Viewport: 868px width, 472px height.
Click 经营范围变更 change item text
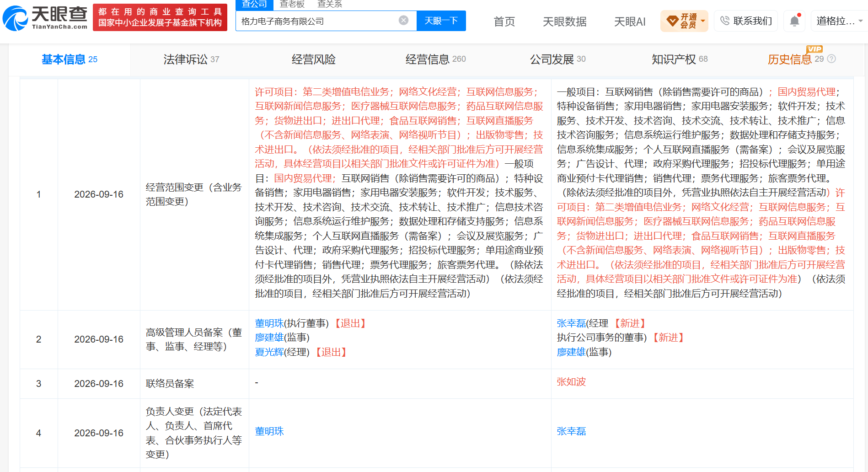[x=193, y=194]
